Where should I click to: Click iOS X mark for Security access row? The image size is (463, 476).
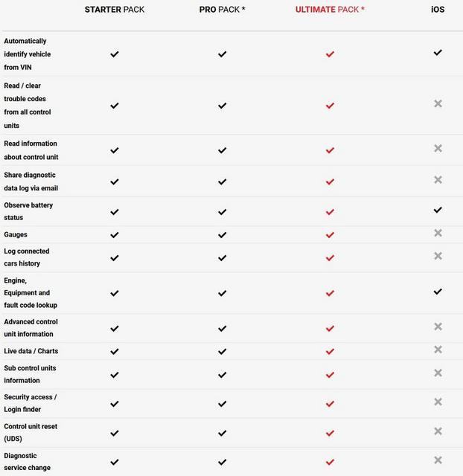tap(438, 402)
